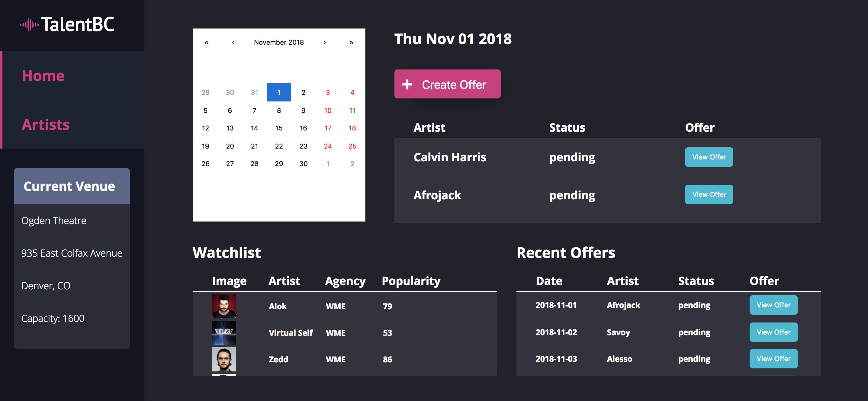
Task: View Offer for Afrojack in top section
Action: (709, 194)
